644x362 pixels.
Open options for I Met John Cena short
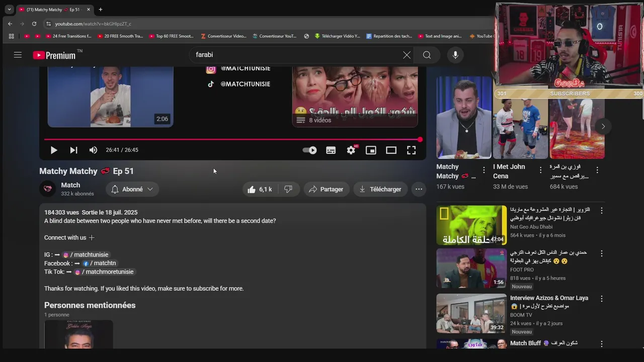(540, 170)
